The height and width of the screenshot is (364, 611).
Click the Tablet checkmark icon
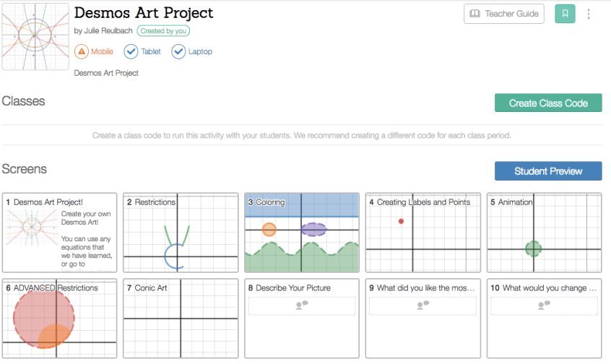click(x=131, y=51)
